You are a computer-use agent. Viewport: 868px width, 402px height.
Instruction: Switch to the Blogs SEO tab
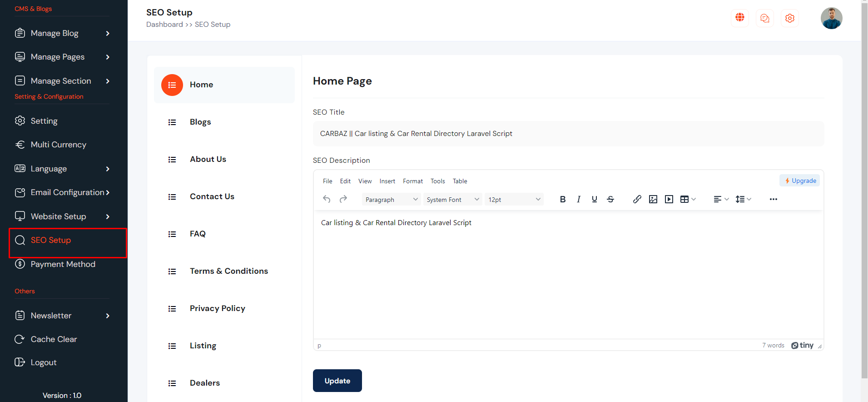pos(200,122)
